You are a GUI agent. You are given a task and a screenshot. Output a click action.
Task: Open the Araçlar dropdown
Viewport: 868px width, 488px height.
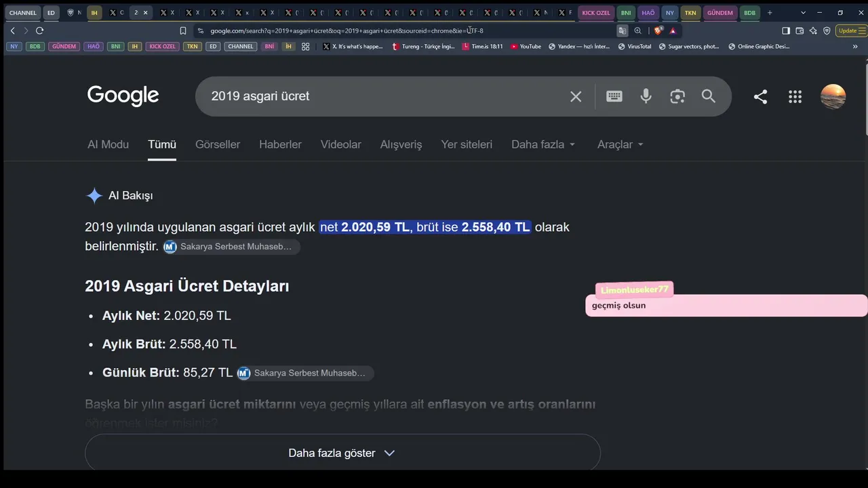[620, 144]
